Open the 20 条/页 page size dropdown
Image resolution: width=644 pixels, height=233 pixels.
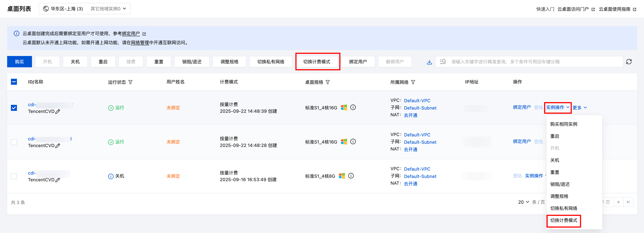(524, 202)
